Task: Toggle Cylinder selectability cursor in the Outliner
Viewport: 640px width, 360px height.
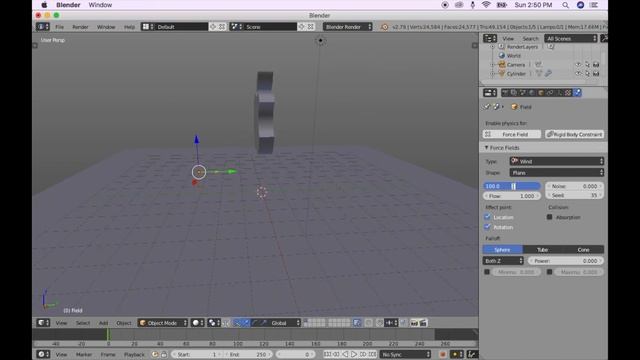Action: pyautogui.click(x=587, y=73)
